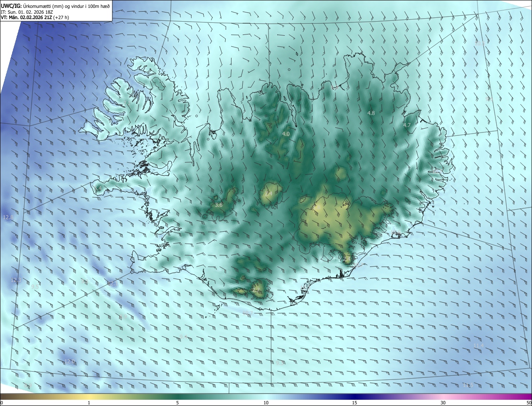This screenshot has height=406, width=532.
Task: Click the 10 tick on the color scale
Action: click(266, 403)
